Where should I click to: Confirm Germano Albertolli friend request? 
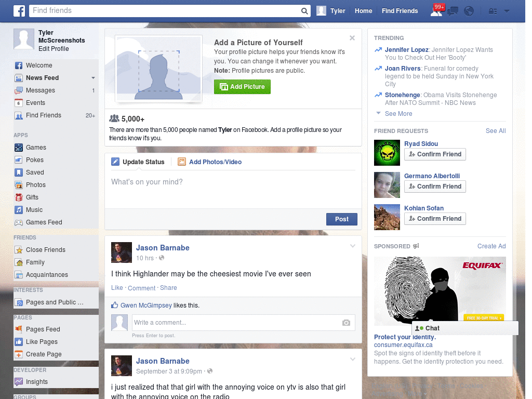coord(435,187)
